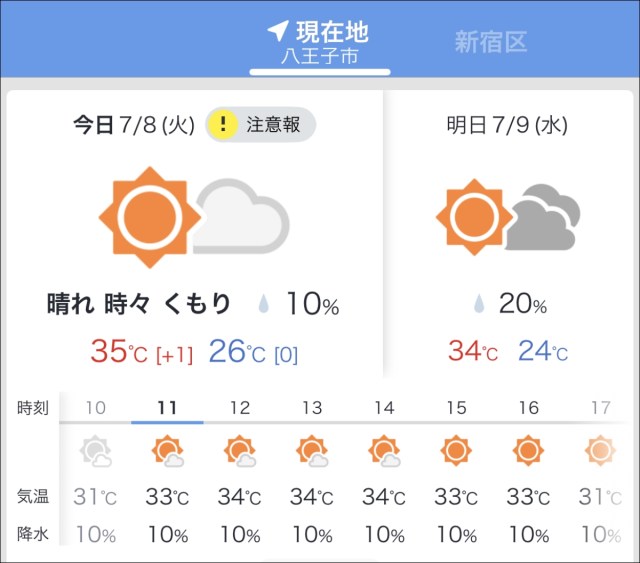640x563 pixels.
Task: Tap today's large sun and cloud icon
Action: (x=194, y=217)
